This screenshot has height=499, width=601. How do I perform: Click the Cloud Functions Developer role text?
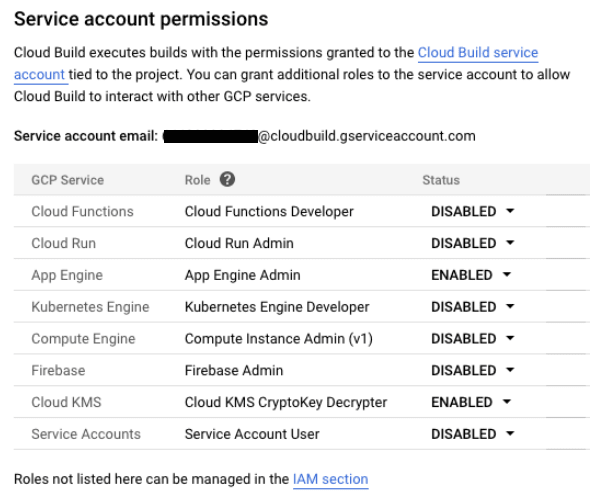click(269, 212)
